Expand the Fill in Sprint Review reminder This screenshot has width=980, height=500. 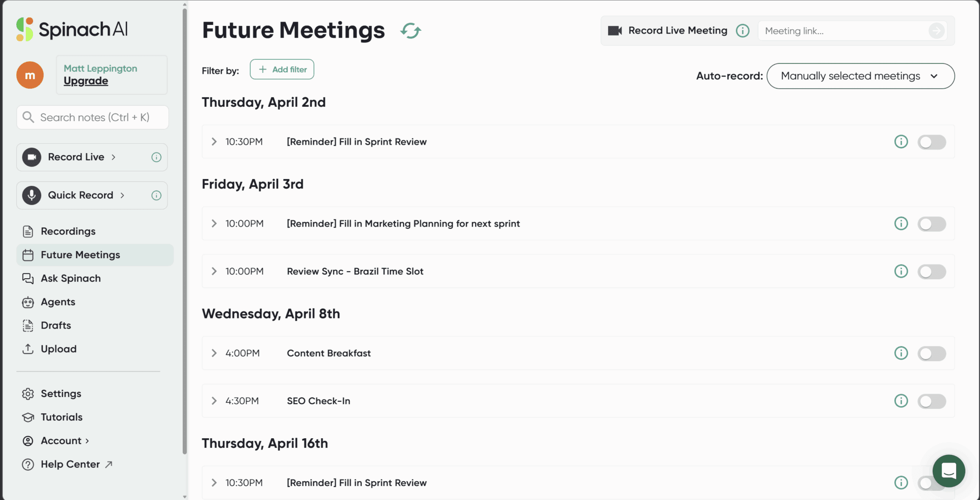click(x=213, y=141)
